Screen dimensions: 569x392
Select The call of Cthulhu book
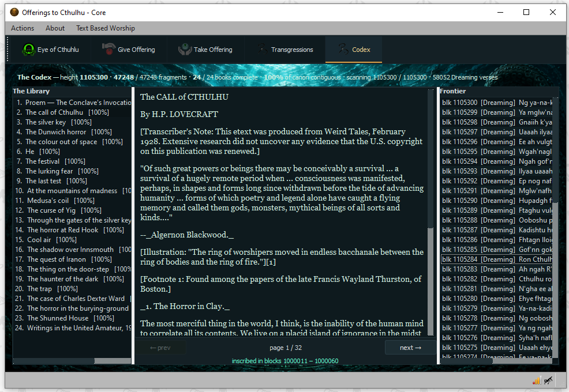[x=73, y=112]
